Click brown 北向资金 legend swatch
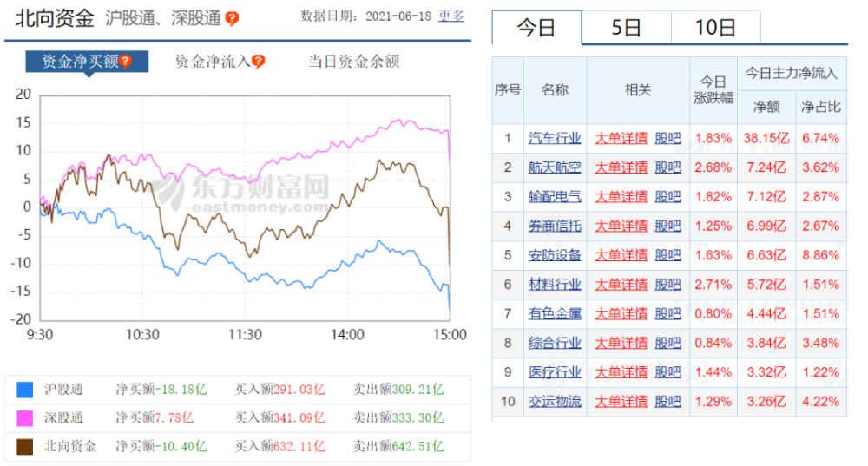Image resolution: width=868 pixels, height=466 pixels. 25,447
